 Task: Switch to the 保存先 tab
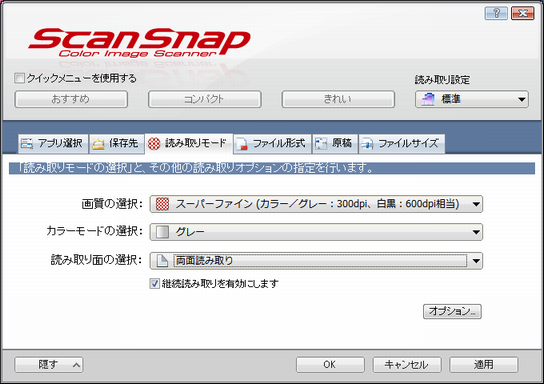click(117, 144)
